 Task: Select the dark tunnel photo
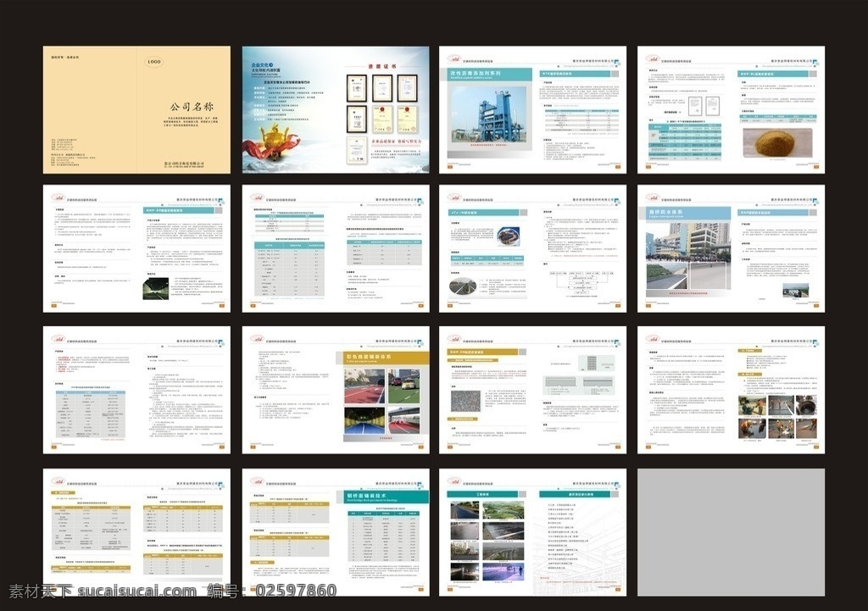coord(156,289)
